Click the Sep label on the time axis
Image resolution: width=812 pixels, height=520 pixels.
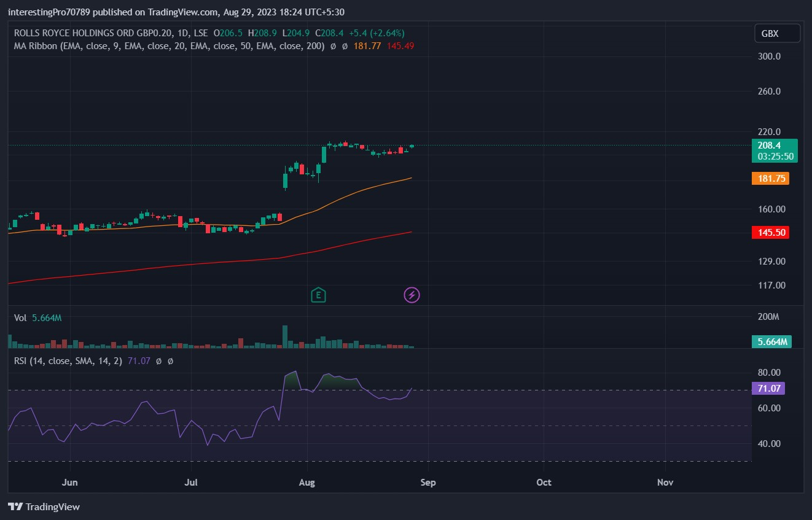[x=428, y=483]
